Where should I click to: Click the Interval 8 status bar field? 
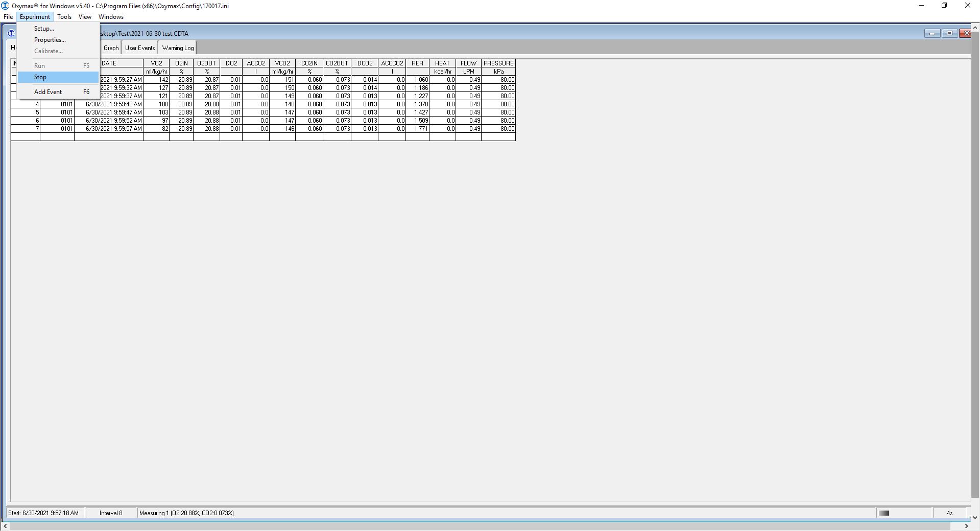(111, 513)
